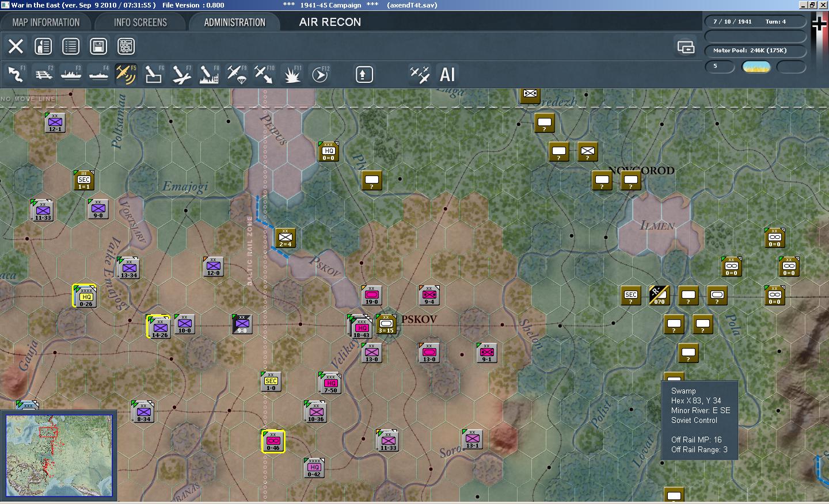Select the 12-0 unit counter
This screenshot has width=829, height=504.
coord(213,266)
